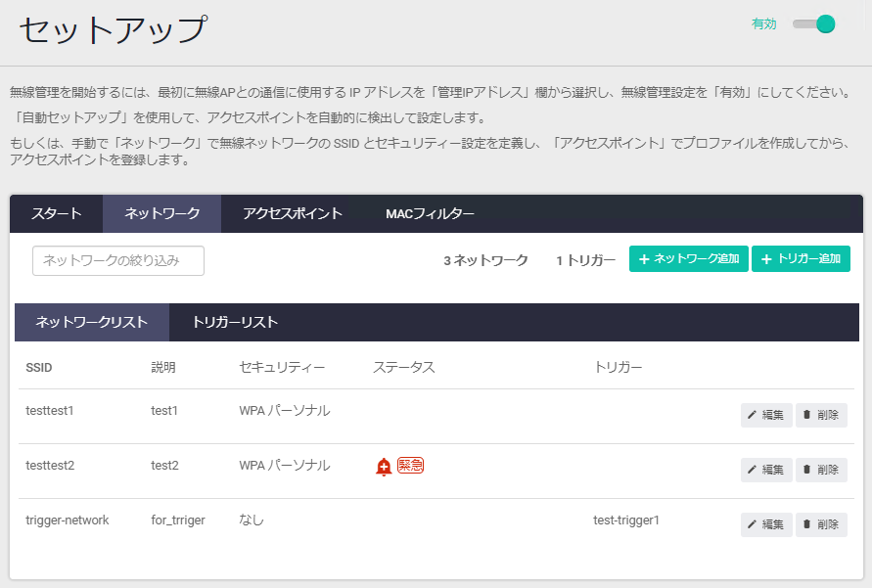Screen dimensions: 872x588
Task: Click the トリガー追加 button
Action: pyautogui.click(x=801, y=259)
